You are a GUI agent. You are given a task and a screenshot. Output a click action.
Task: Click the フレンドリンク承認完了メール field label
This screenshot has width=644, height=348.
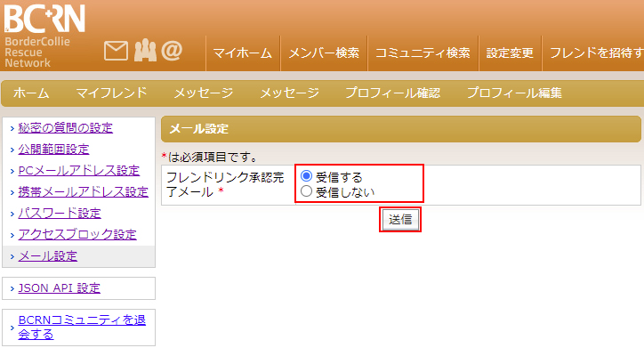pos(225,184)
